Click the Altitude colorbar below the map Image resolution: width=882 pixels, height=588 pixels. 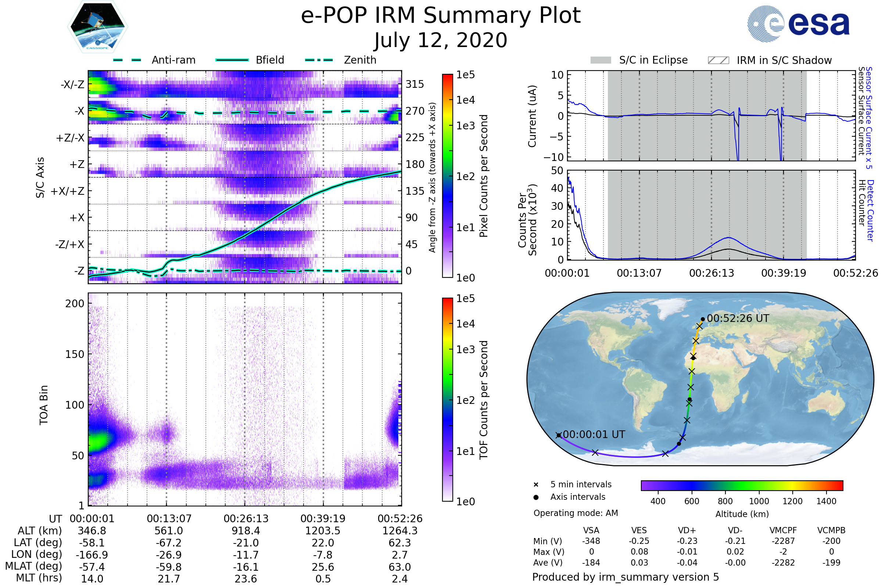pos(742,485)
